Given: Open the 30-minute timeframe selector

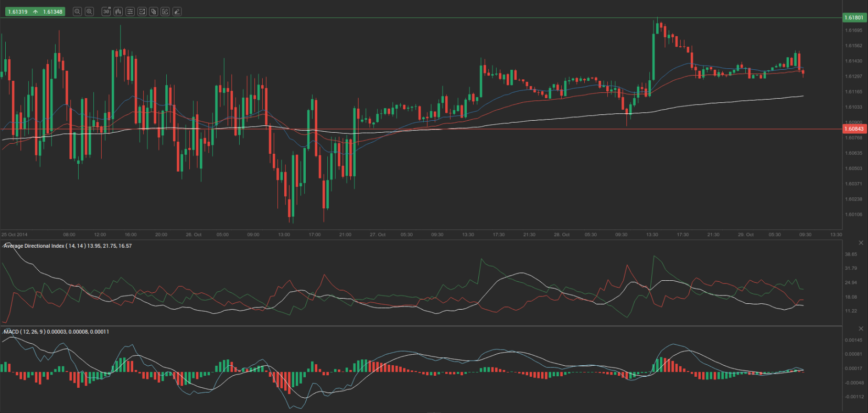Looking at the screenshot, I should [106, 12].
